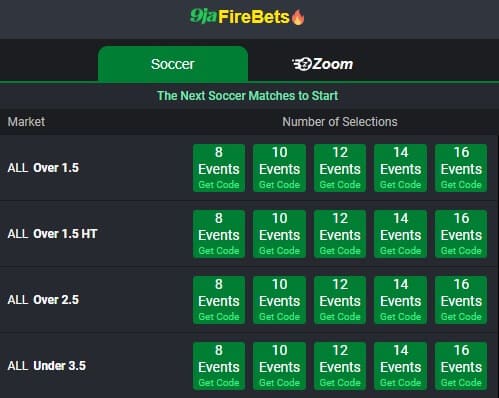This screenshot has height=398, width=499.
Task: Get code for 12 Events Over 1.5
Action: [x=340, y=168]
